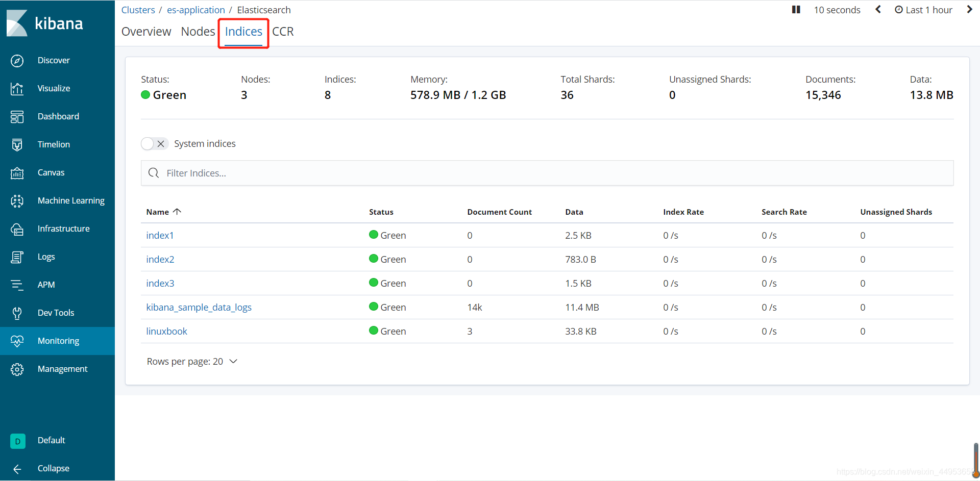Open Machine Learning icon
980x481 pixels.
coord(17,201)
